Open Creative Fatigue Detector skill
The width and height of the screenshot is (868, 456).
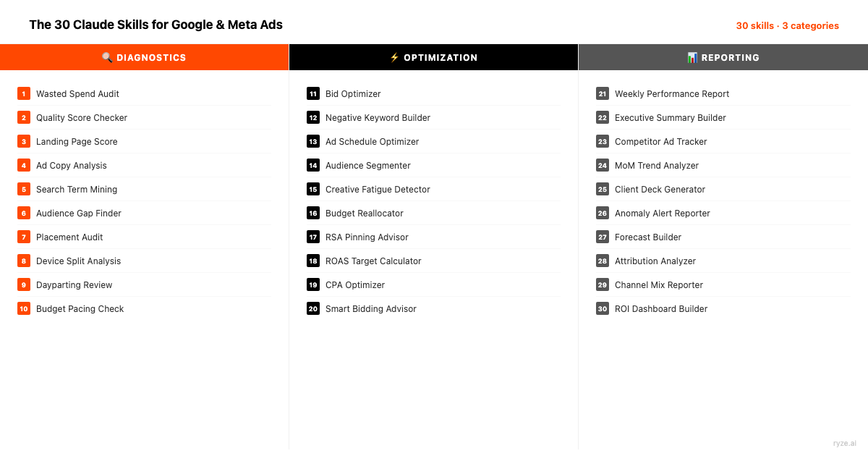[378, 190]
